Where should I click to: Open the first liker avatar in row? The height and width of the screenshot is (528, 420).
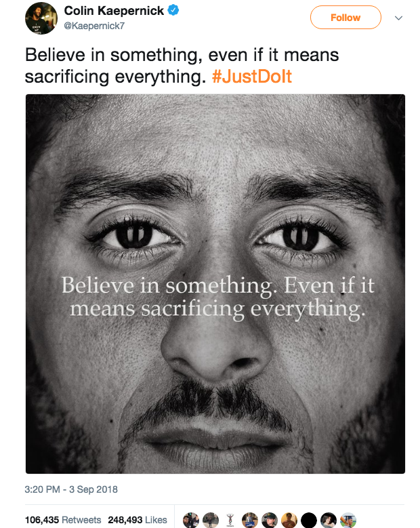click(191, 521)
